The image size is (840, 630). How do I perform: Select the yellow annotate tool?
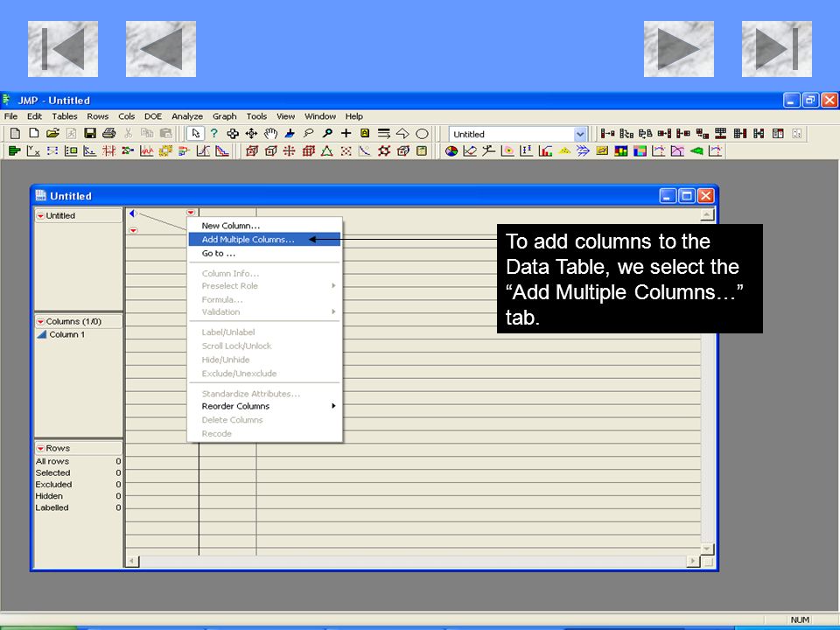pos(365,133)
